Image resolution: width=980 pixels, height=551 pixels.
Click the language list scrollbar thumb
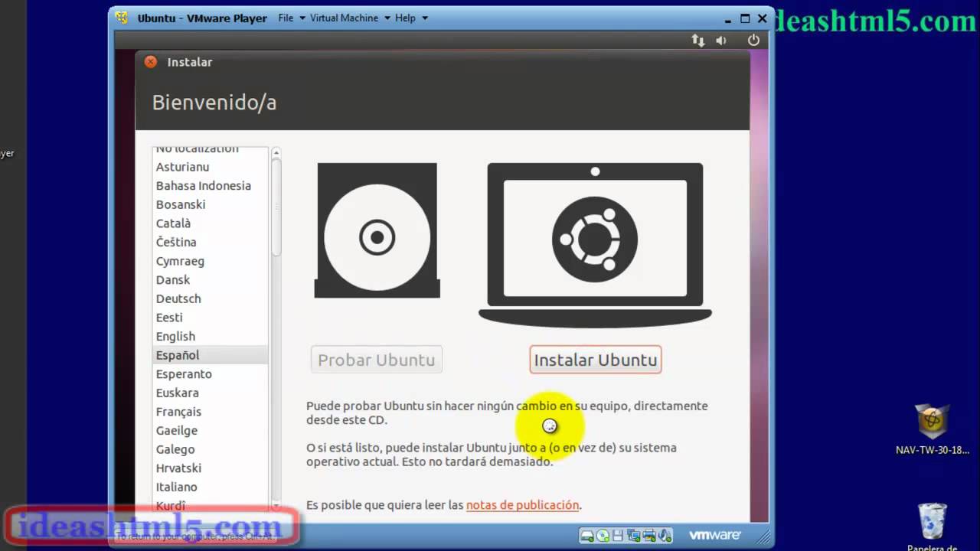point(276,207)
